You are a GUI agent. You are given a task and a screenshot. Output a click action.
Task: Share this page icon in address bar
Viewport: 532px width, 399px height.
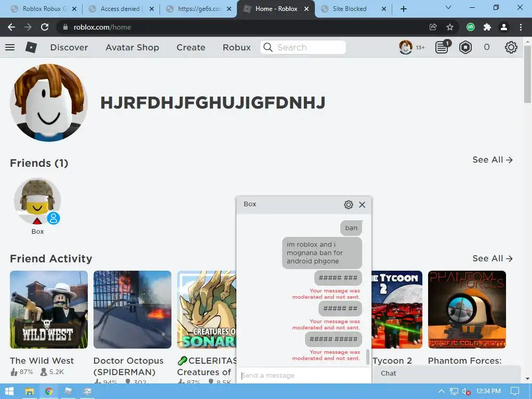coord(433,27)
